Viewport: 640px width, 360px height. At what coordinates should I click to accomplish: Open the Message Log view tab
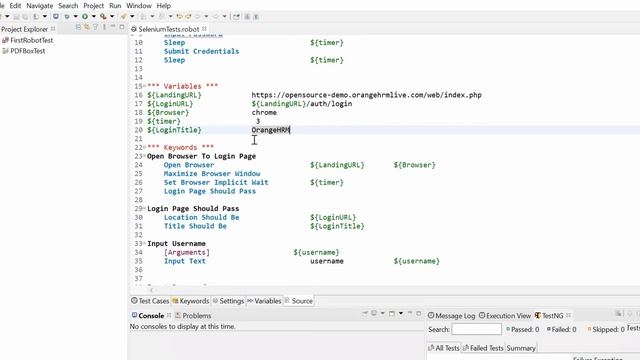(451, 316)
